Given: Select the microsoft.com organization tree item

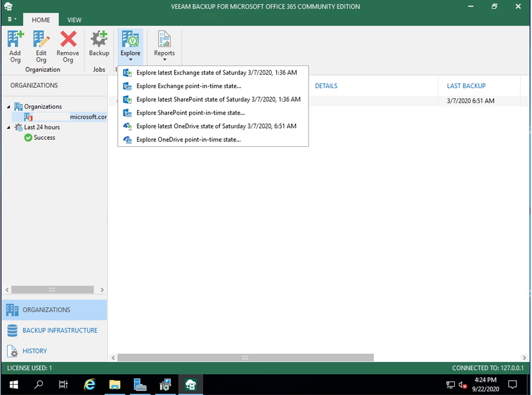Looking at the screenshot, I should coord(60,117).
